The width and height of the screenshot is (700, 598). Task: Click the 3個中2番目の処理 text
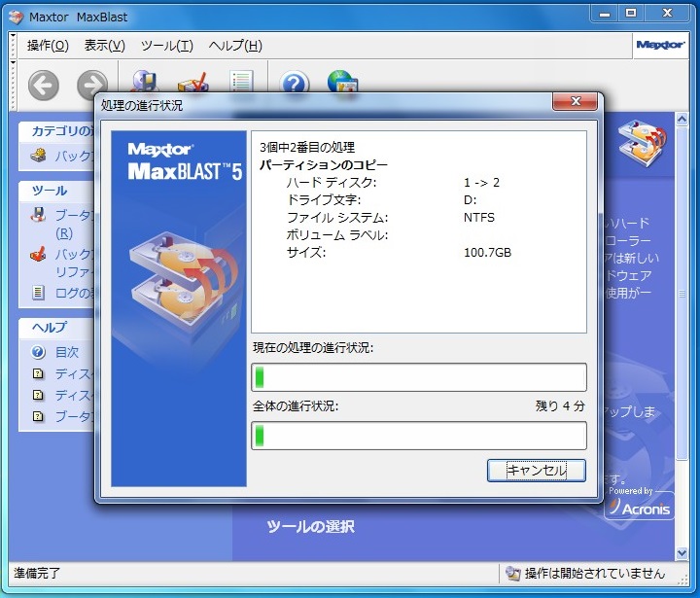click(x=307, y=147)
